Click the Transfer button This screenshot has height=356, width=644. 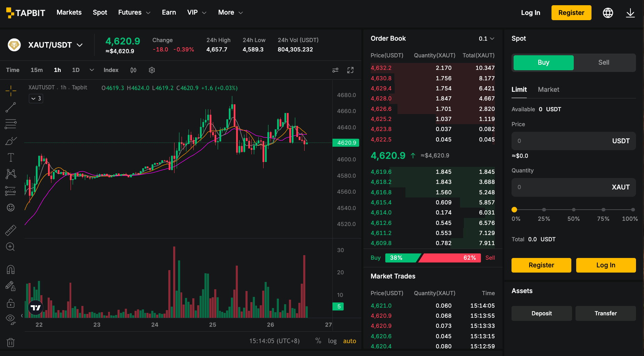click(606, 314)
